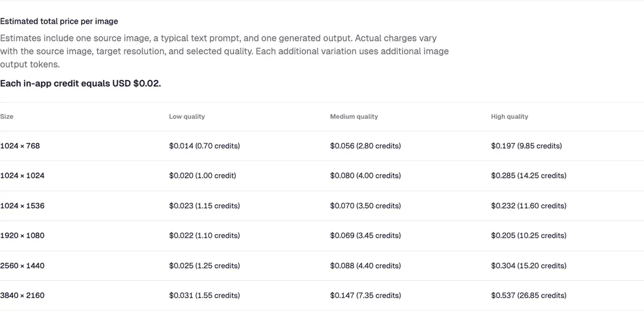The image size is (644, 311).
Task: Select 'Each in-app credit equals USD $0.02.' line
Action: pyautogui.click(x=80, y=84)
